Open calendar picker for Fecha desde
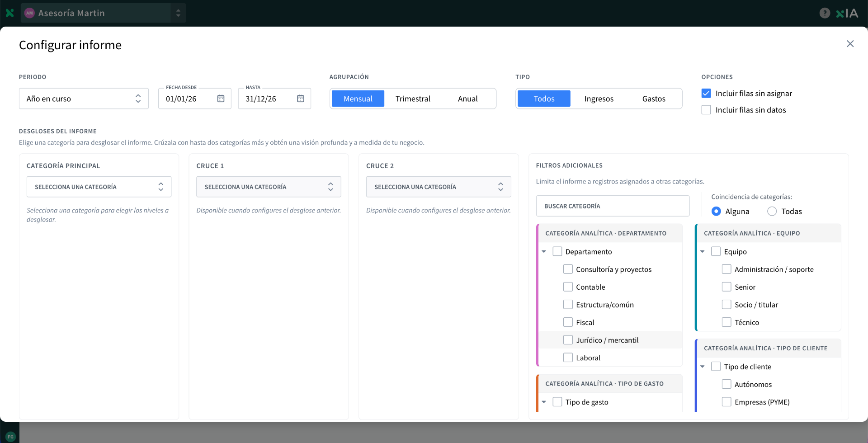868x443 pixels. click(x=221, y=99)
